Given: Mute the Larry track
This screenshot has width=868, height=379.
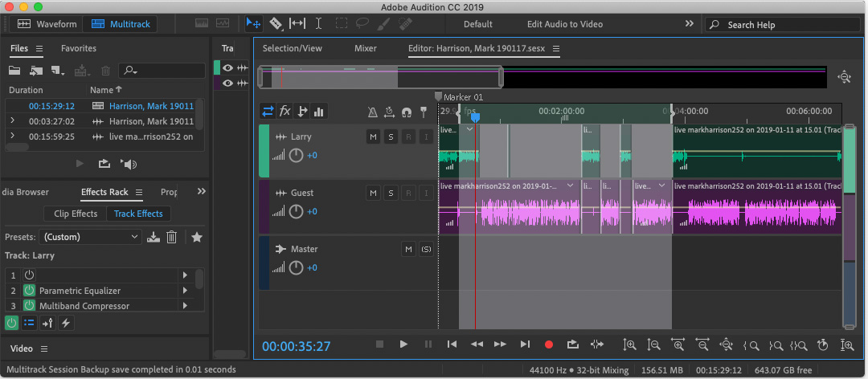Looking at the screenshot, I should tap(373, 137).
